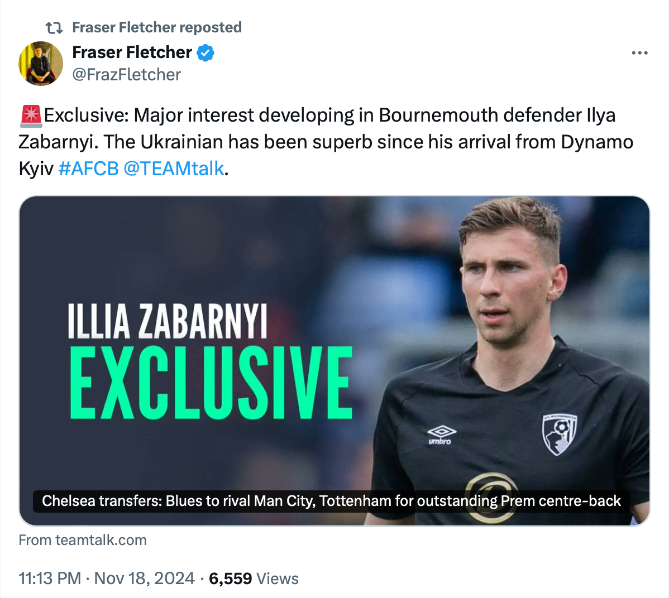
Task: Open the @TEAMtalk mention
Action: pos(174,168)
